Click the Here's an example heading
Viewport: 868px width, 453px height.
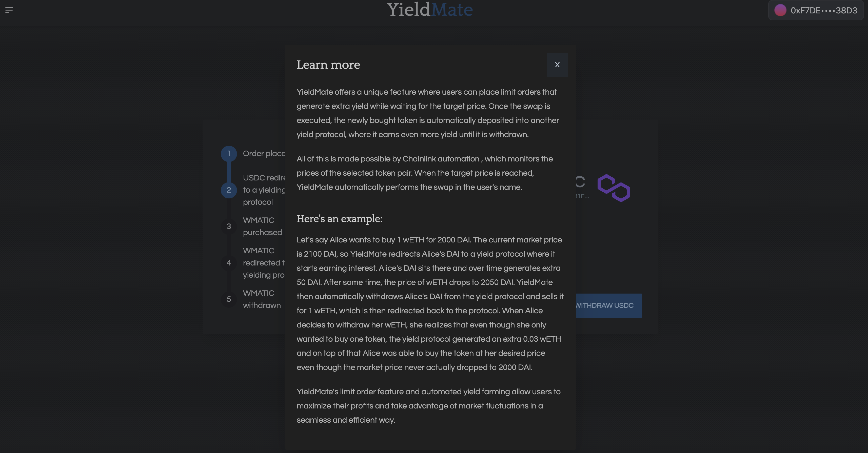(x=339, y=219)
